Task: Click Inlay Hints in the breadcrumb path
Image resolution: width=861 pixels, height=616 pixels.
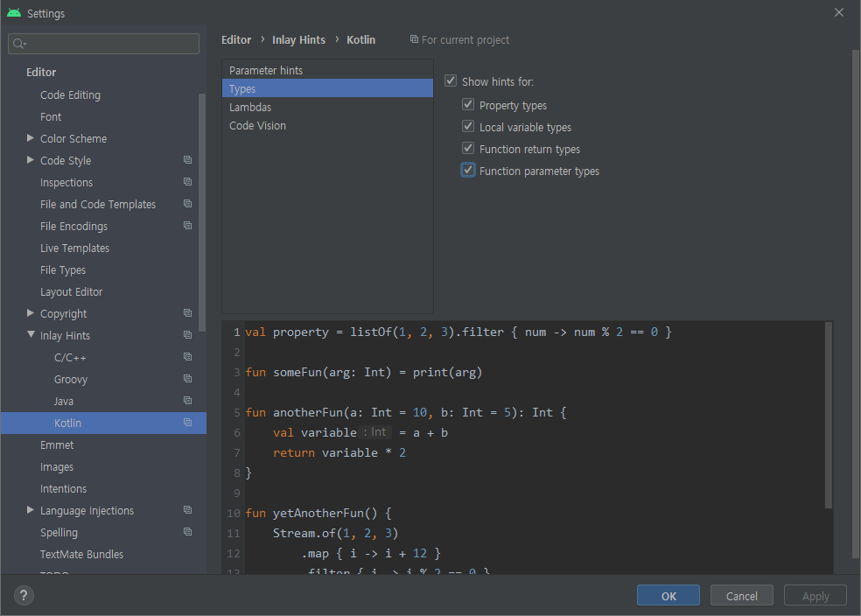Action: (298, 39)
